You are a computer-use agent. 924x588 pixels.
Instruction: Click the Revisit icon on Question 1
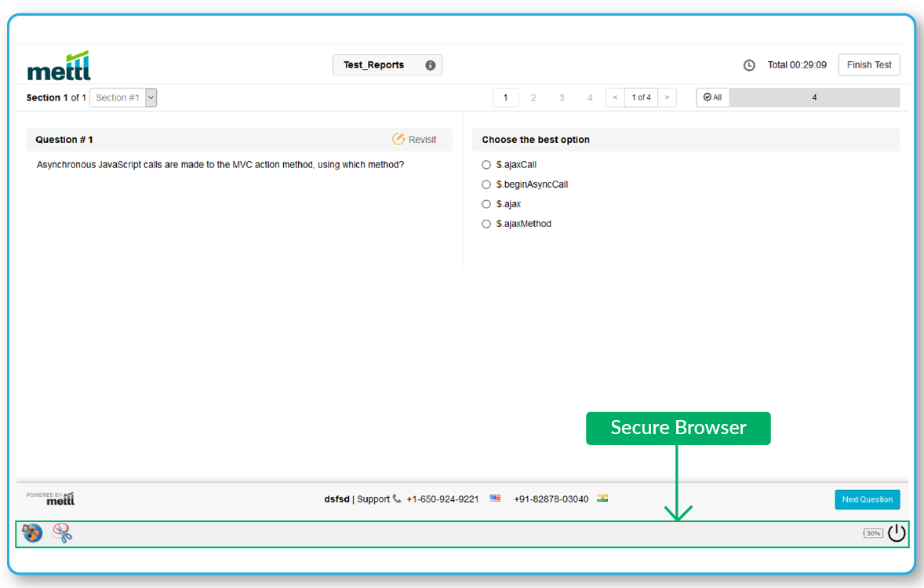398,139
